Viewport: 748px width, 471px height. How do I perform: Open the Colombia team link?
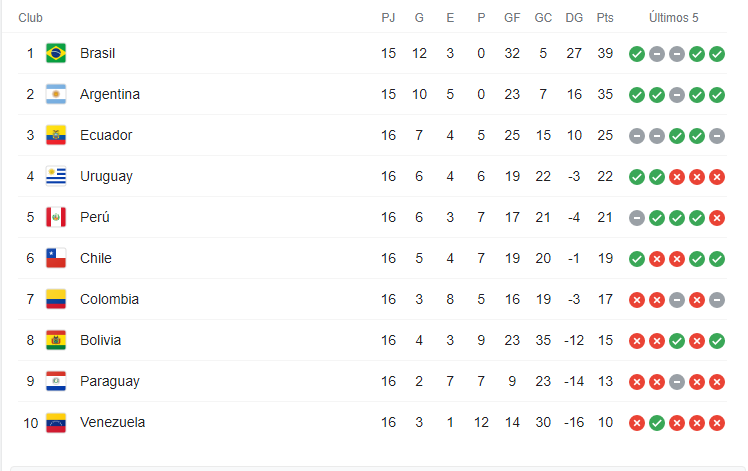[x=109, y=299]
